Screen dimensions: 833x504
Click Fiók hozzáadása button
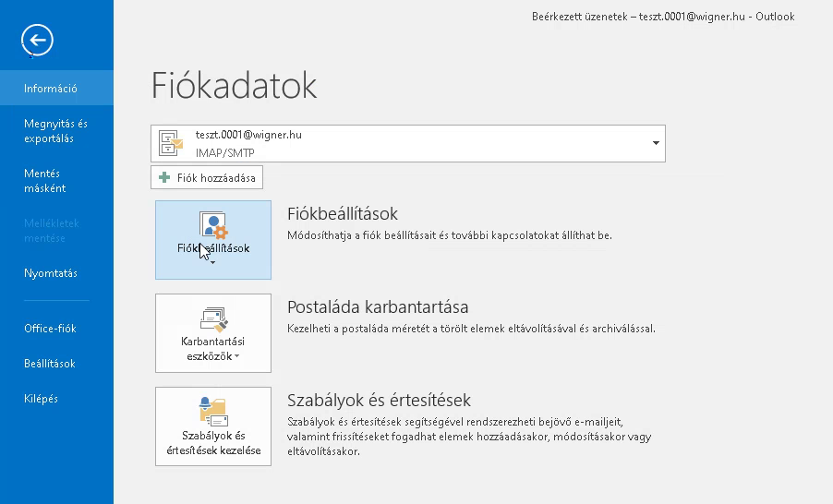point(207,177)
